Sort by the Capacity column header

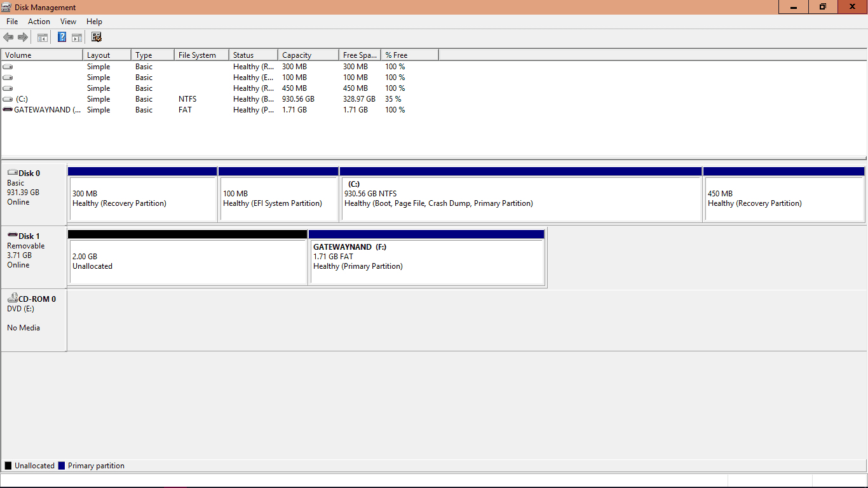click(x=308, y=55)
